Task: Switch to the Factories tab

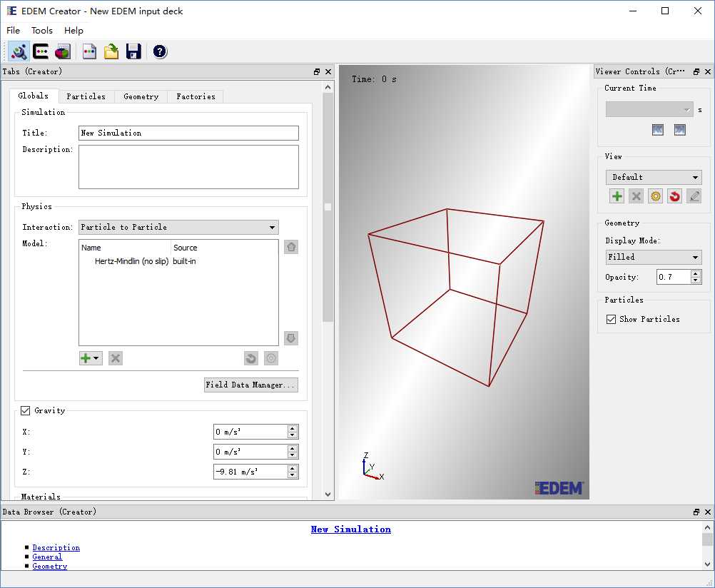Action: click(x=196, y=96)
